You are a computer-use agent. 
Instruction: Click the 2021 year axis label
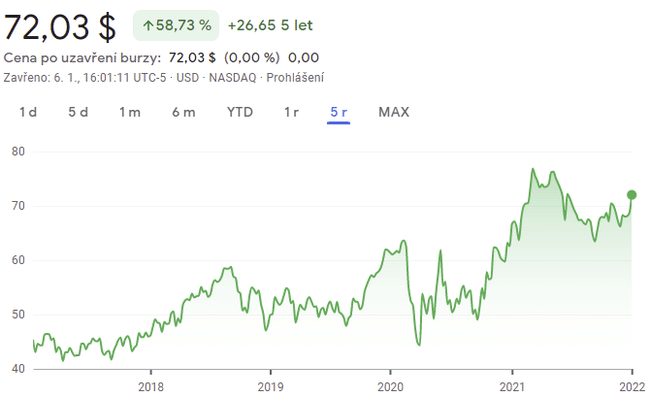512,387
